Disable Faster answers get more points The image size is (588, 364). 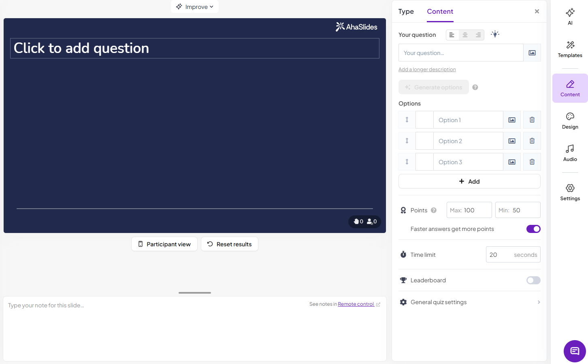click(533, 229)
